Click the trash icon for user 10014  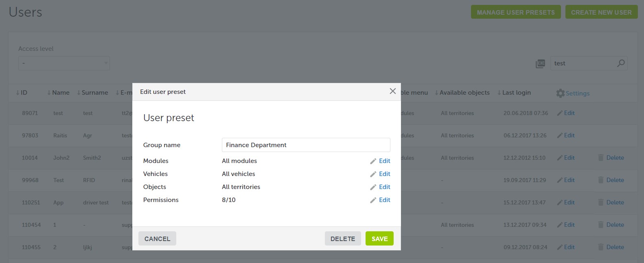pos(601,158)
